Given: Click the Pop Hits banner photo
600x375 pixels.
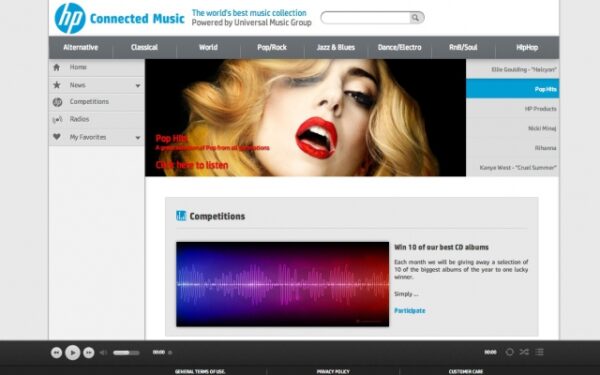Looking at the screenshot, I should (305, 117).
